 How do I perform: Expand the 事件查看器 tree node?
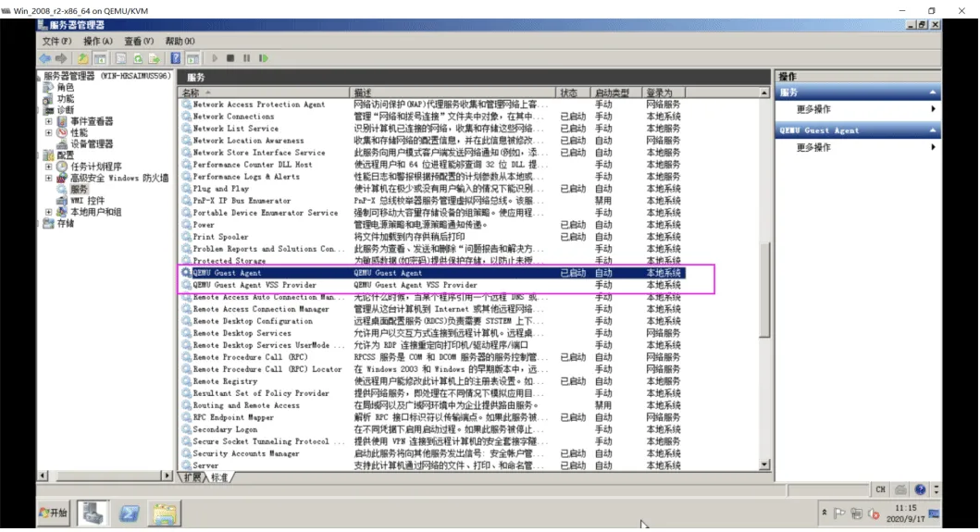(49, 121)
